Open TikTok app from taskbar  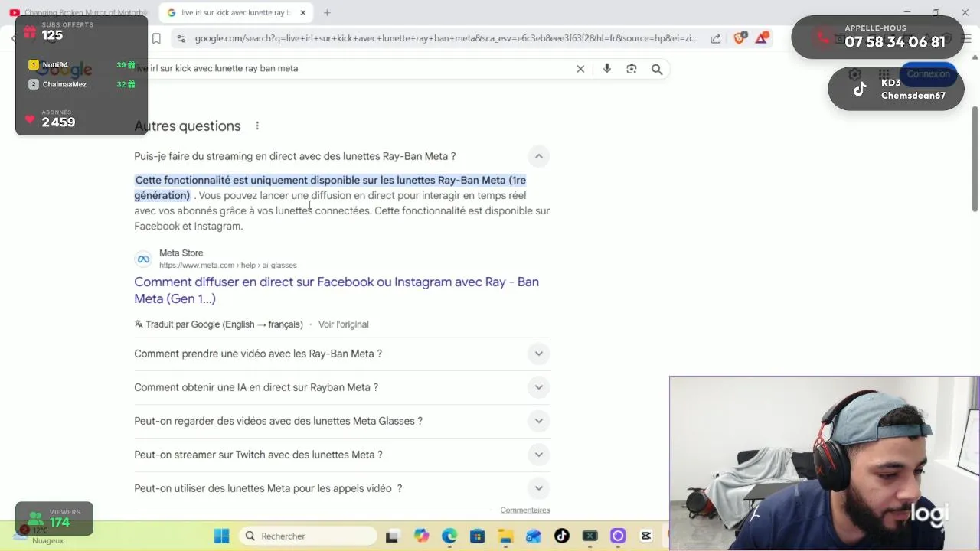[562, 536]
